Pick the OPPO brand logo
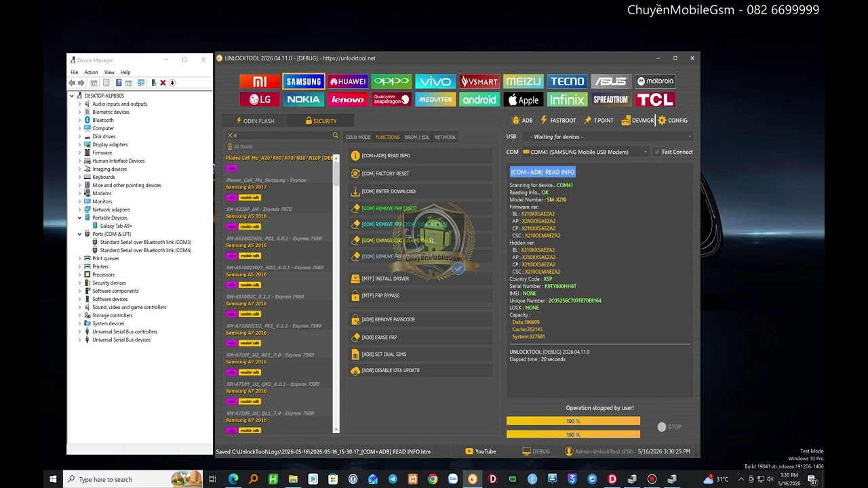 [391, 81]
